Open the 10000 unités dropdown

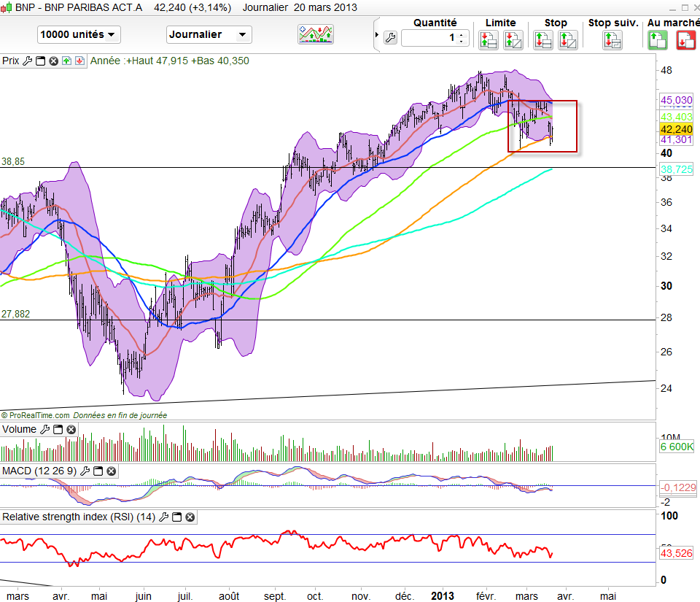click(x=79, y=34)
